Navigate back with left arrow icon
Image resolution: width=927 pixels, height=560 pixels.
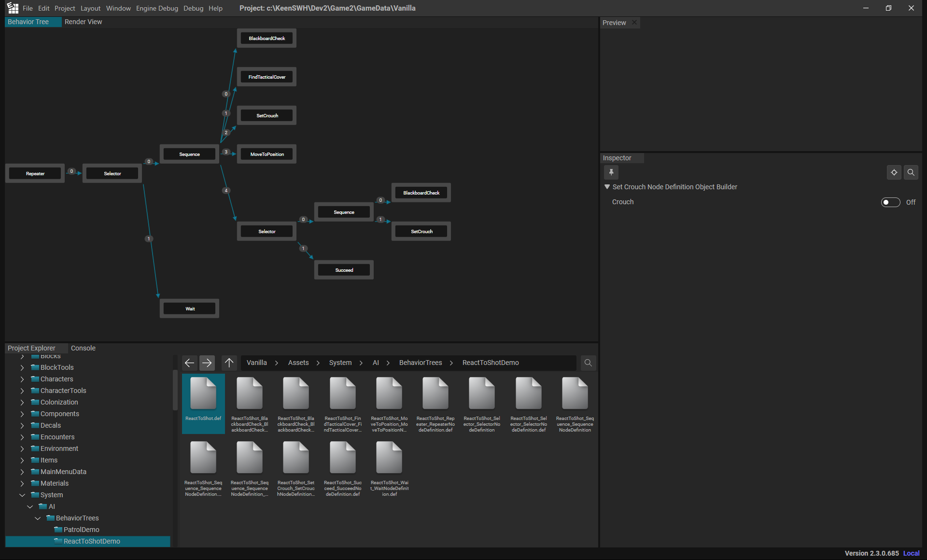coord(190,363)
